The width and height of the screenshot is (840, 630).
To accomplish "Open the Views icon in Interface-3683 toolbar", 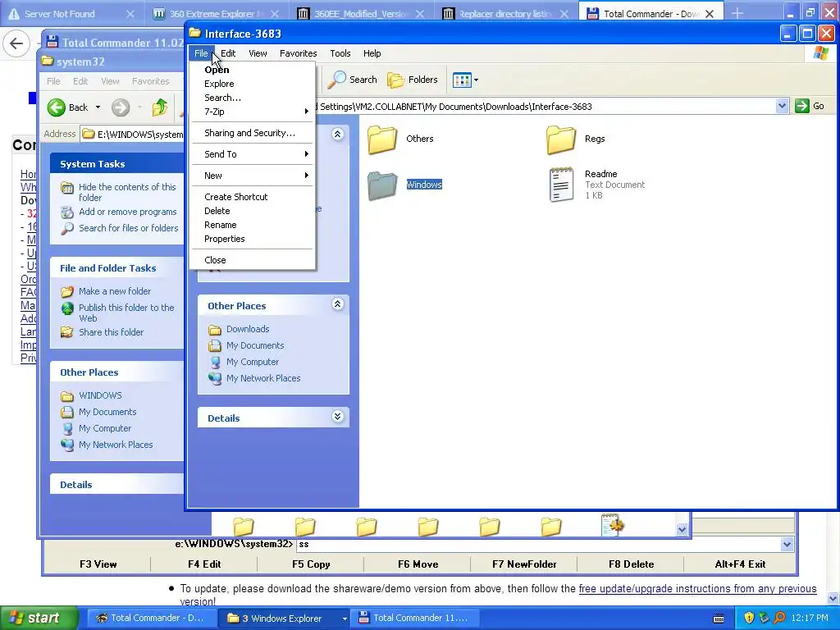I will (x=462, y=80).
